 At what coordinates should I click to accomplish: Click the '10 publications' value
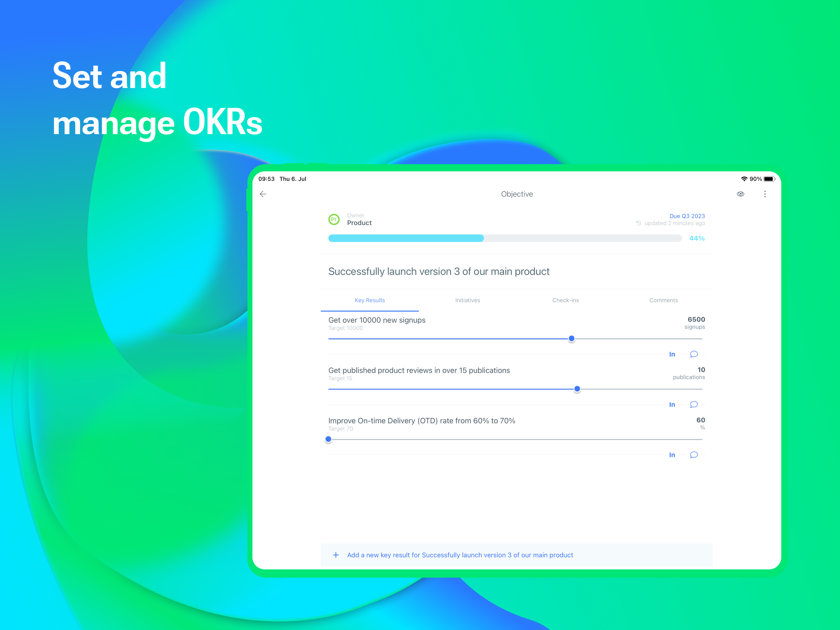pyautogui.click(x=689, y=373)
